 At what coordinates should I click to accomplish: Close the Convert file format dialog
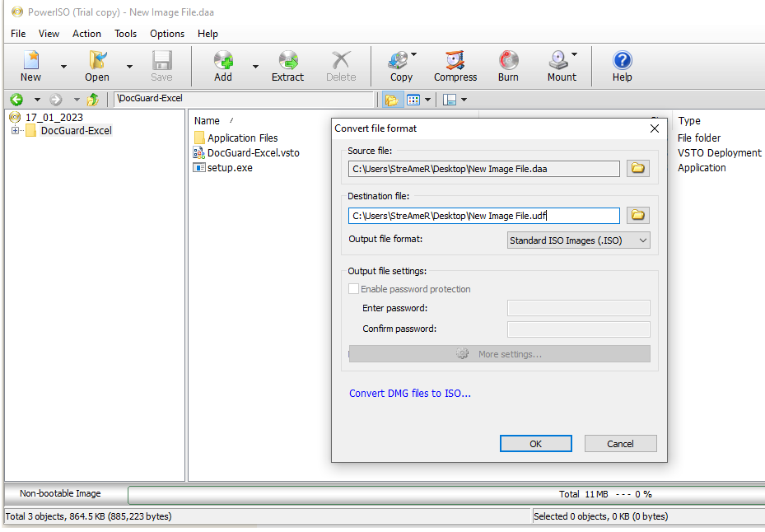[x=655, y=128]
